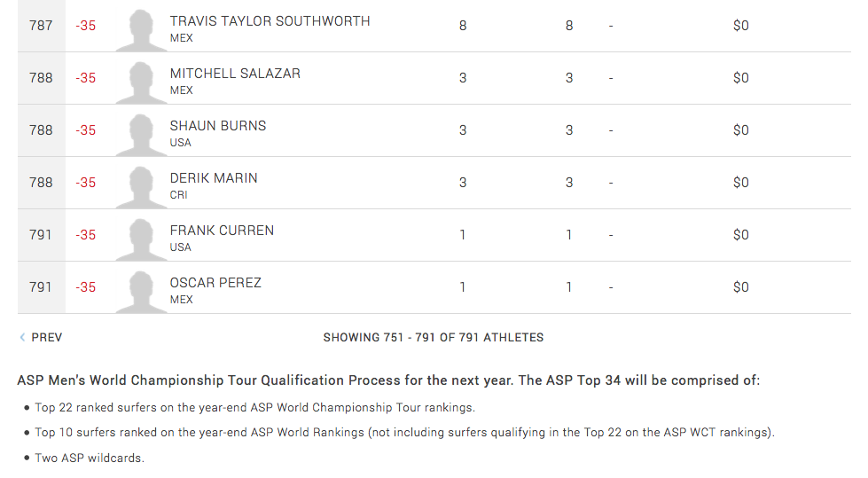Screen dimensions: 868x478
Task: Click Frank Curren's profile silhouette
Action: (x=142, y=236)
